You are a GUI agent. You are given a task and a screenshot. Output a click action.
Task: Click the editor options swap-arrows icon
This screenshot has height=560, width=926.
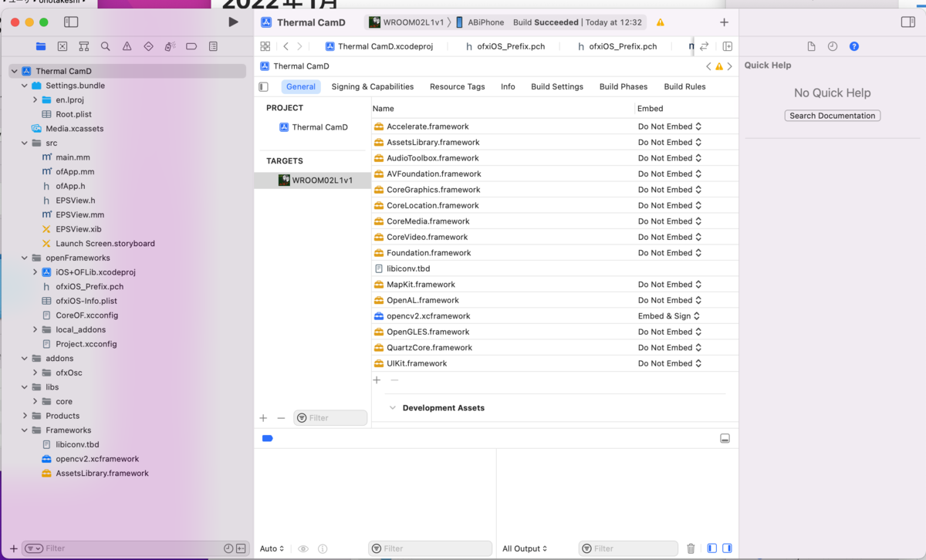[705, 46]
